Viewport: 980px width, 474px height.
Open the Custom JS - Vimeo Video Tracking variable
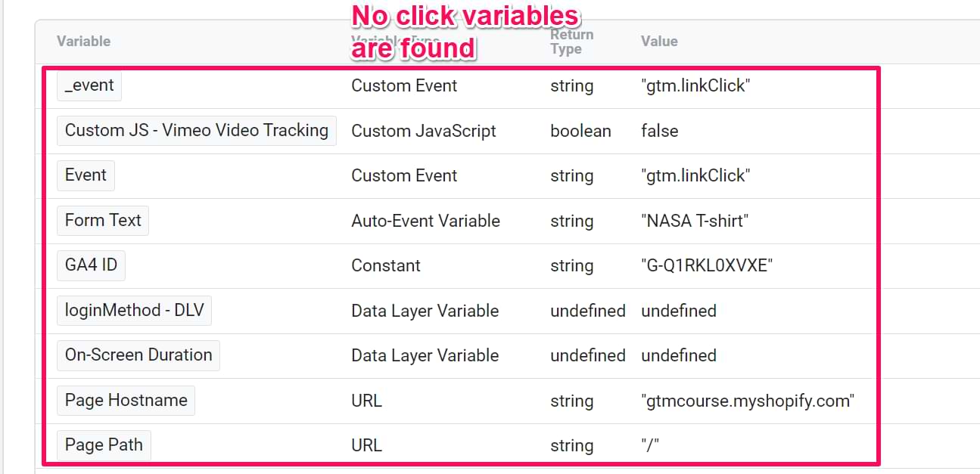(196, 130)
